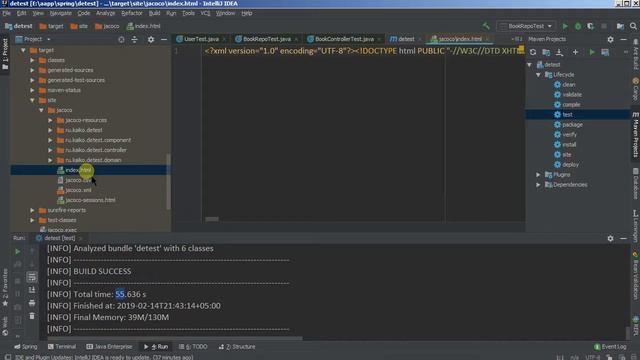
Task: Open the Structure tool window button
Action: (237, 347)
